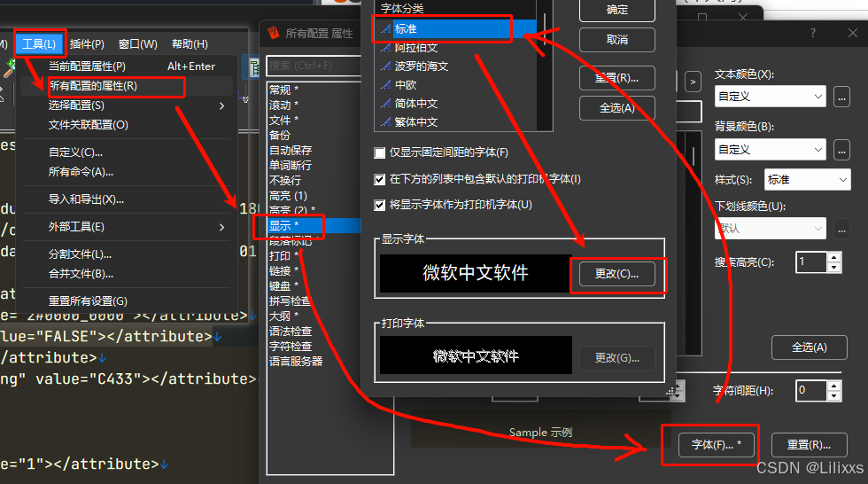Screen dimensions: 868x484
Task: Select 标准 font category
Action: (x=455, y=28)
